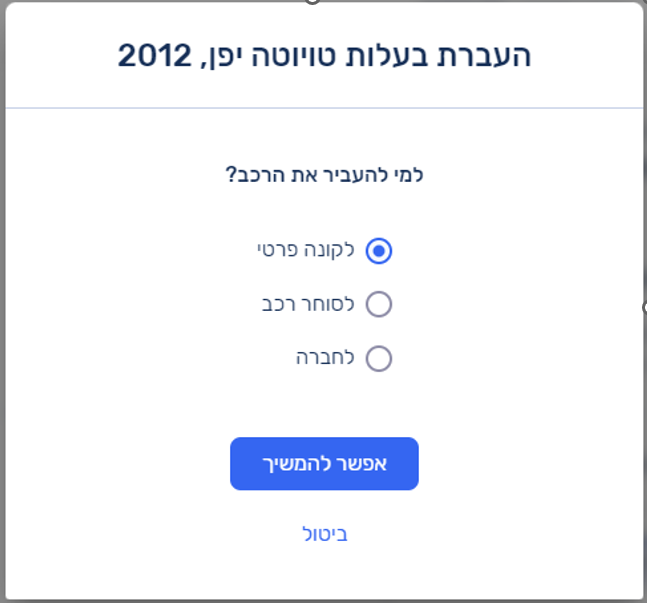The height and width of the screenshot is (603, 647).
Task: Click the לסוחר רכב label text
Action: (308, 304)
